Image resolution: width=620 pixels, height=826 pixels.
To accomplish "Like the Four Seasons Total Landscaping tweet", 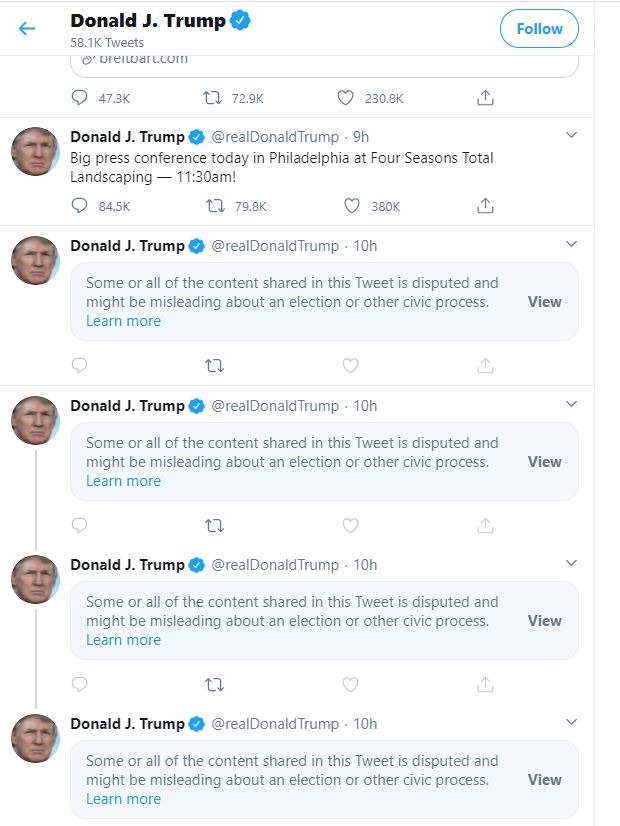I will pyautogui.click(x=351, y=206).
